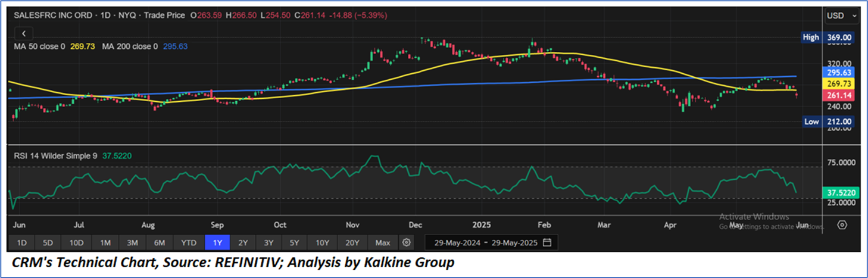This screenshot has height=278, width=868.
Task: Click the 25.0000 RSI axis label
Action: [x=841, y=202]
